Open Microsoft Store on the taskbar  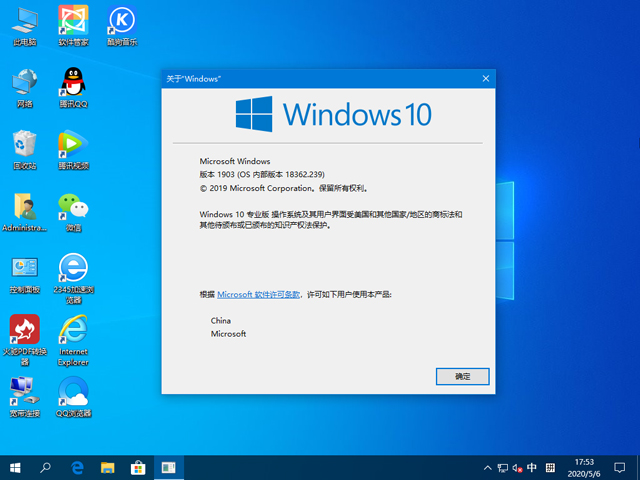(138, 468)
